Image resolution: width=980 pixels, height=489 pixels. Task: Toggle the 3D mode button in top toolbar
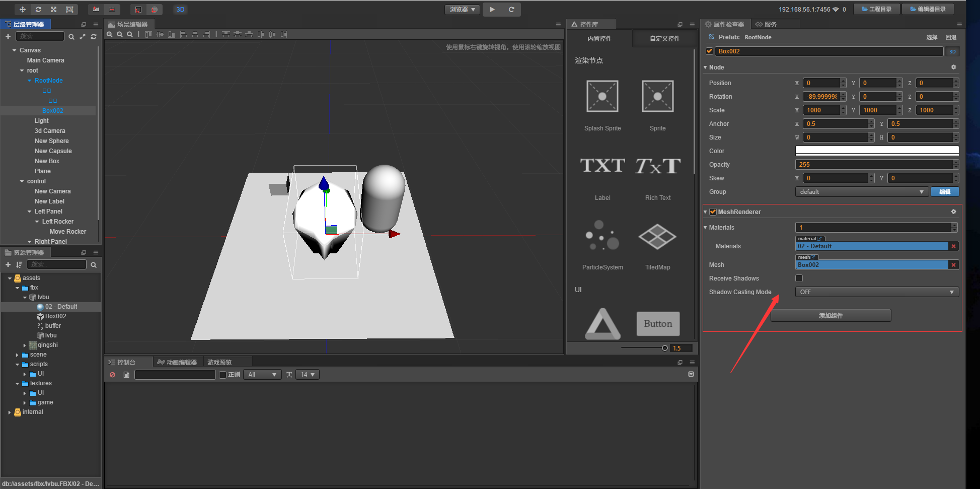click(x=180, y=10)
